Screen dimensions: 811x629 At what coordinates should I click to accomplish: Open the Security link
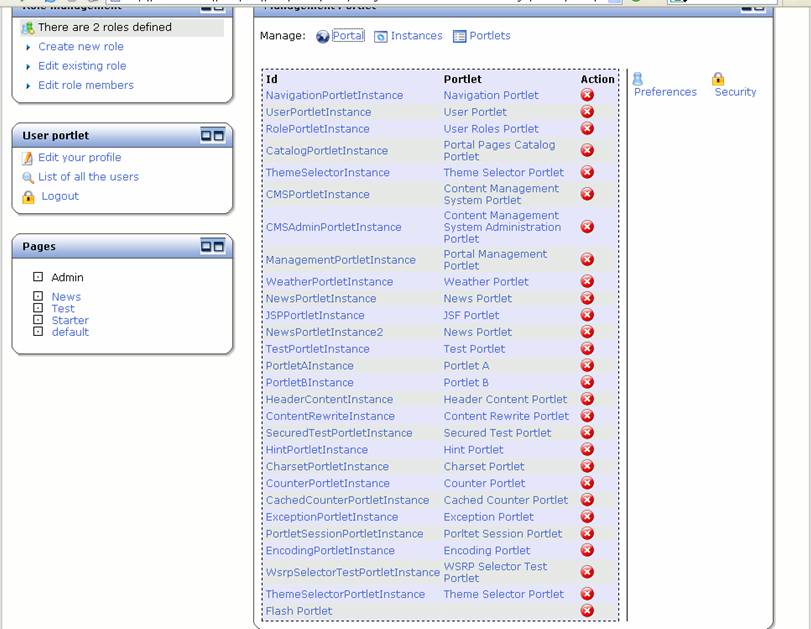click(x=735, y=92)
